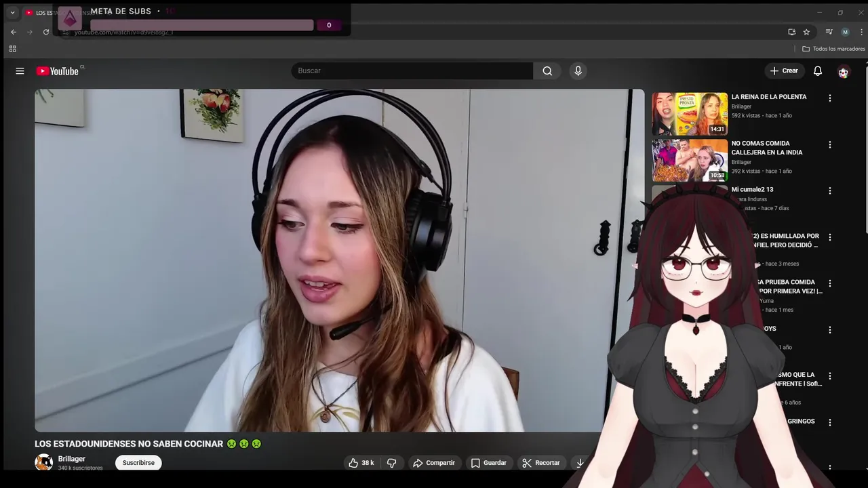Open the YouTube hamburger guide menu
This screenshot has width=868, height=488.
pos(20,70)
